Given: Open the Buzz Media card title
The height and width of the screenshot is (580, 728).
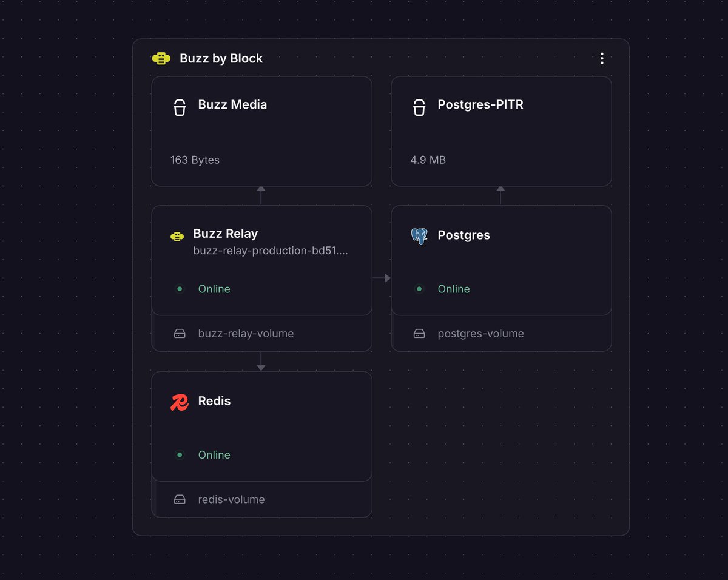Looking at the screenshot, I should (232, 104).
